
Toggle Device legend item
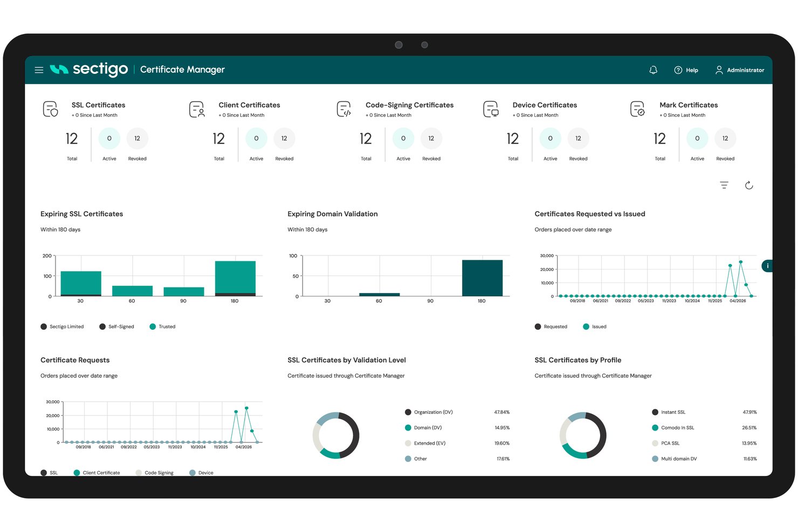(202, 473)
